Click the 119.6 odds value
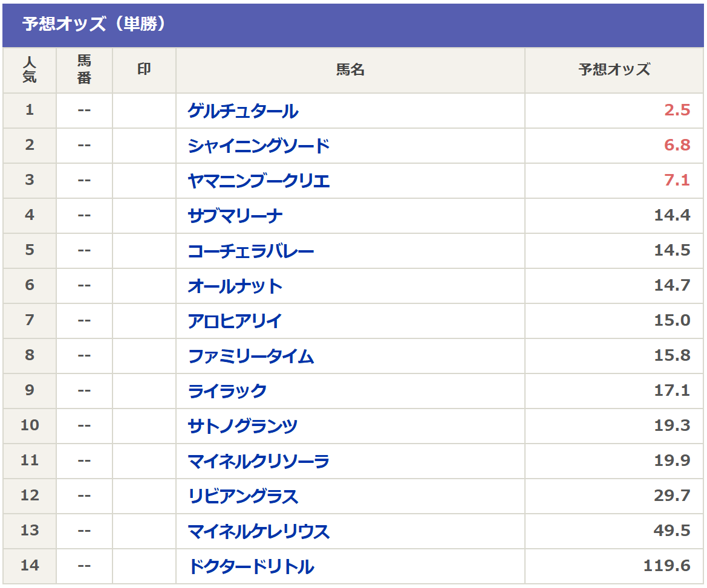 pyautogui.click(x=667, y=566)
